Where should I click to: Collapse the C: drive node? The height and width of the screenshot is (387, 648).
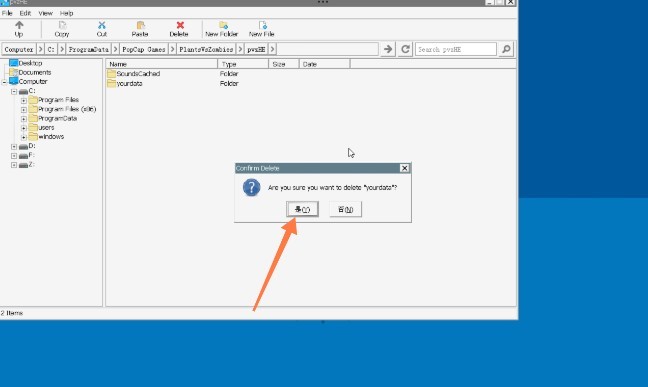tap(14, 91)
